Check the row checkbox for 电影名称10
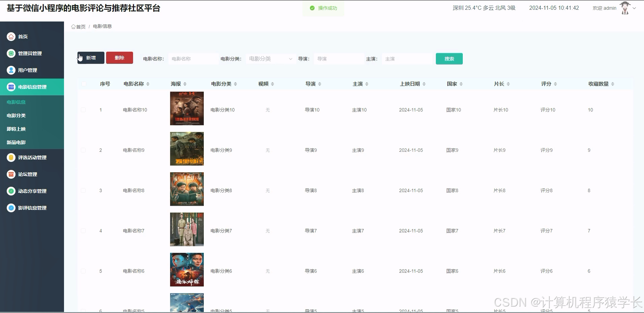Screen dimensions: 644x313 83,110
